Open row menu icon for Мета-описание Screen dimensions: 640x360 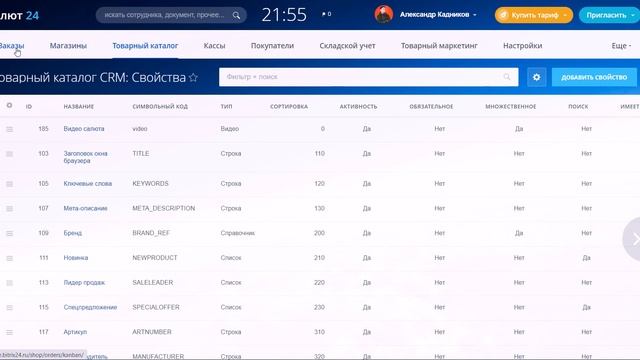click(9, 209)
